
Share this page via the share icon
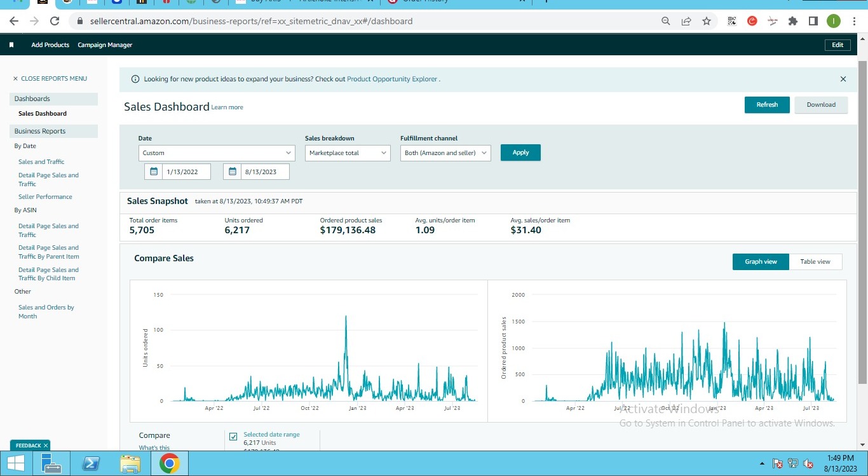[x=686, y=21]
